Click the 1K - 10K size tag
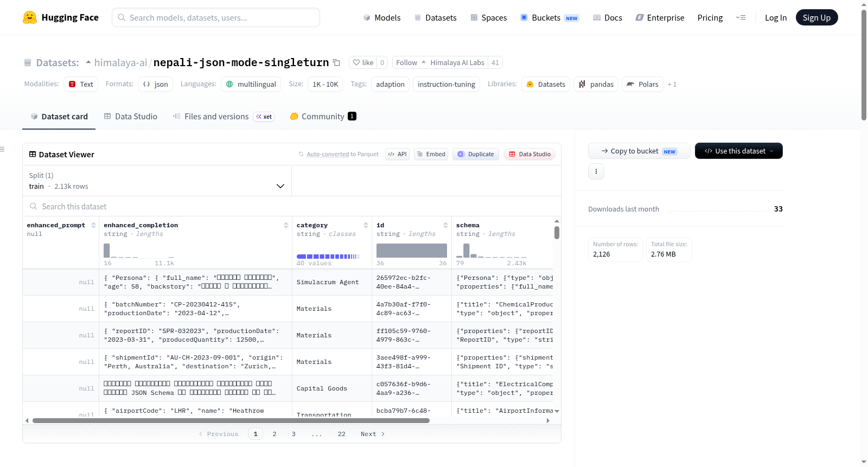868x467 pixels. [x=325, y=84]
